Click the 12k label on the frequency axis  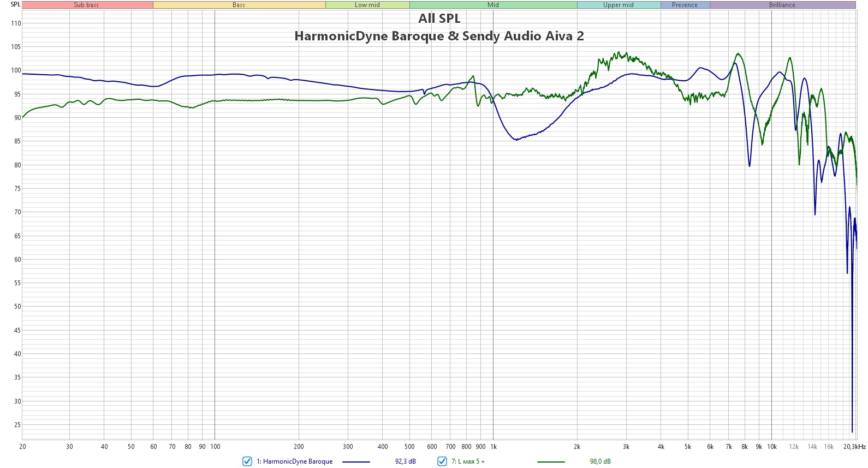794,447
